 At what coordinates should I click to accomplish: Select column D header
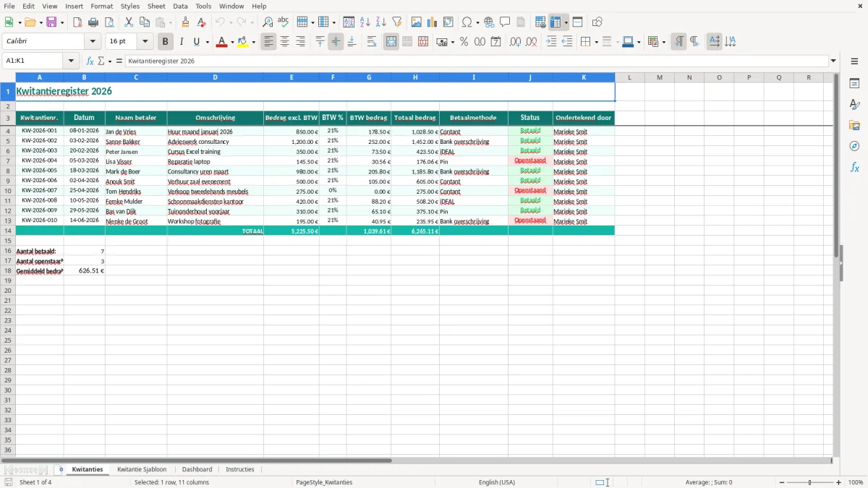[215, 77]
